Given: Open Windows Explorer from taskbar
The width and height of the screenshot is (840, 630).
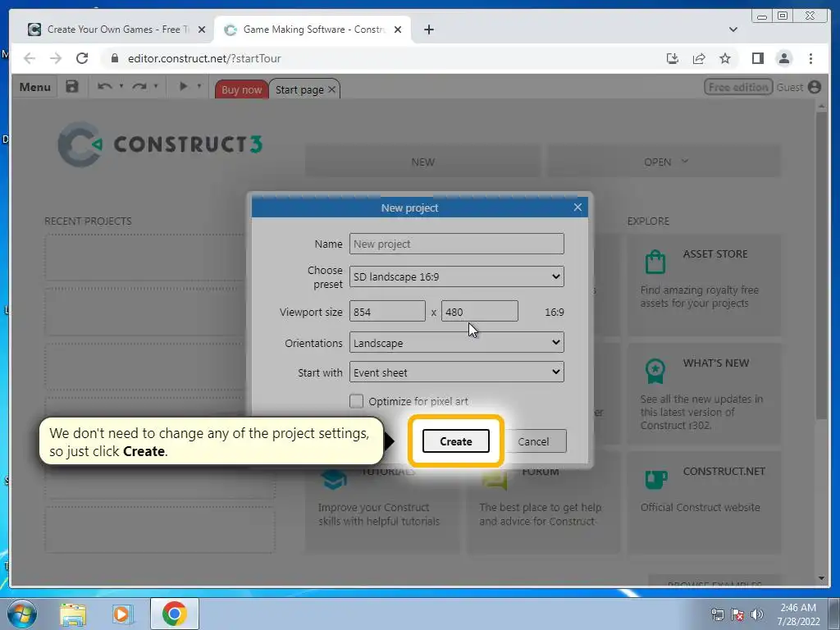Looking at the screenshot, I should [x=73, y=614].
